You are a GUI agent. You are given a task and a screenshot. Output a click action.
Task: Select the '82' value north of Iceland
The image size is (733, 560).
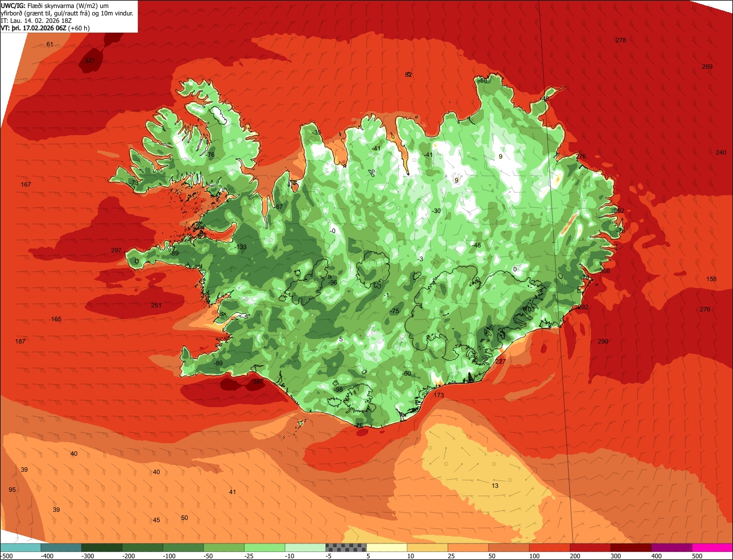point(408,74)
